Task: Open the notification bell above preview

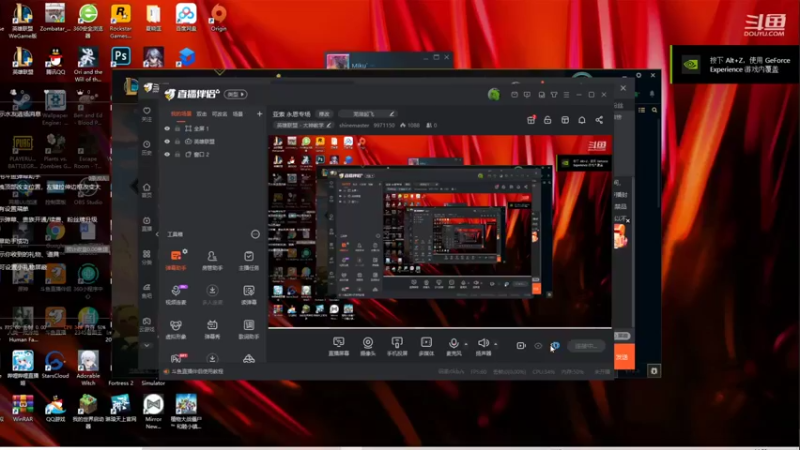Action: pyautogui.click(x=582, y=120)
